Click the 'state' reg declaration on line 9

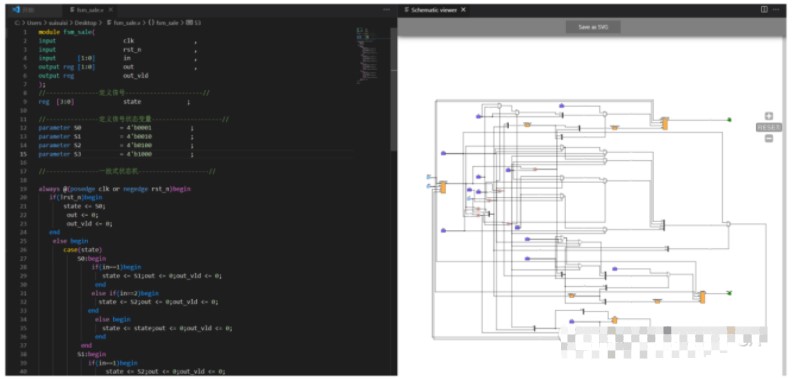pos(132,102)
